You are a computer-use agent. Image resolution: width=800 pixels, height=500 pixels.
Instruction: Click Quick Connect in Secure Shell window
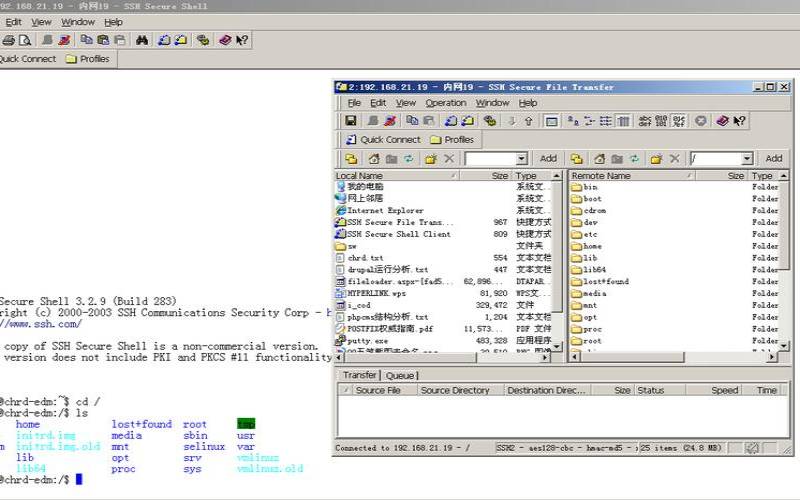pyautogui.click(x=29, y=59)
